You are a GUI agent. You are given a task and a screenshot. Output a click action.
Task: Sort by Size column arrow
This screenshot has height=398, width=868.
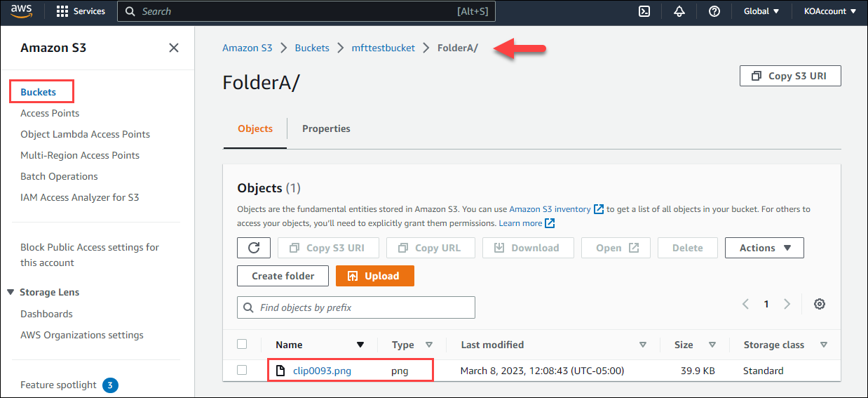click(x=712, y=345)
